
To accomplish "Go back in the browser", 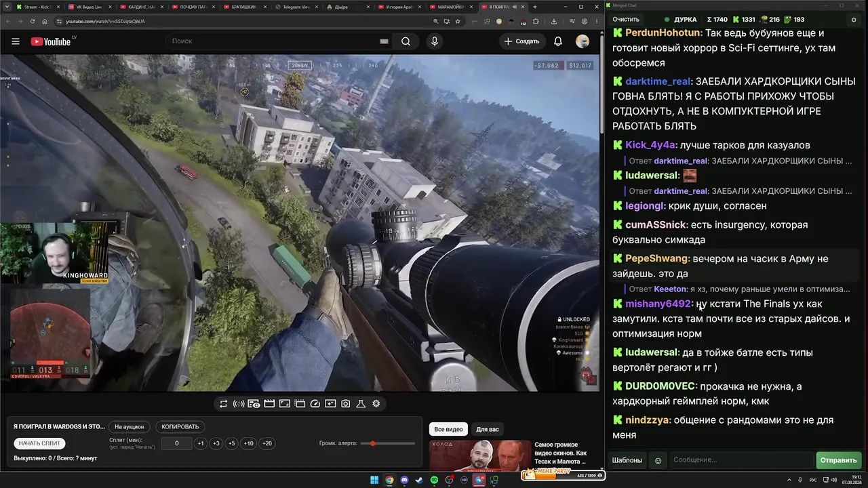I will pyautogui.click(x=8, y=21).
